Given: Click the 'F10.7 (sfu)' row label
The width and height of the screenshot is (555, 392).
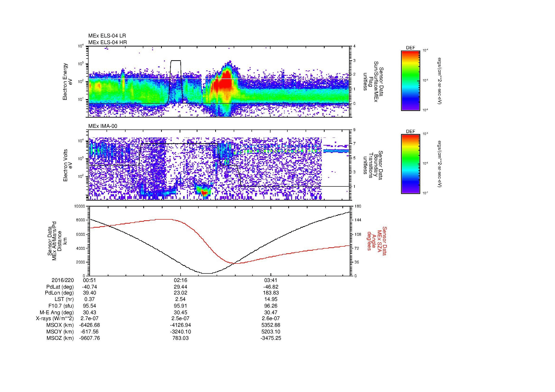Looking at the screenshot, I should [x=61, y=306].
